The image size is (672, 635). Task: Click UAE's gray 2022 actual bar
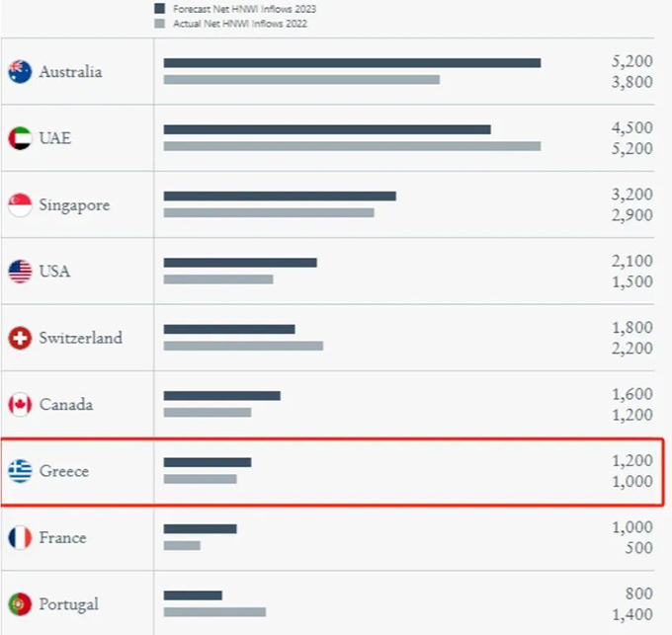(352, 146)
